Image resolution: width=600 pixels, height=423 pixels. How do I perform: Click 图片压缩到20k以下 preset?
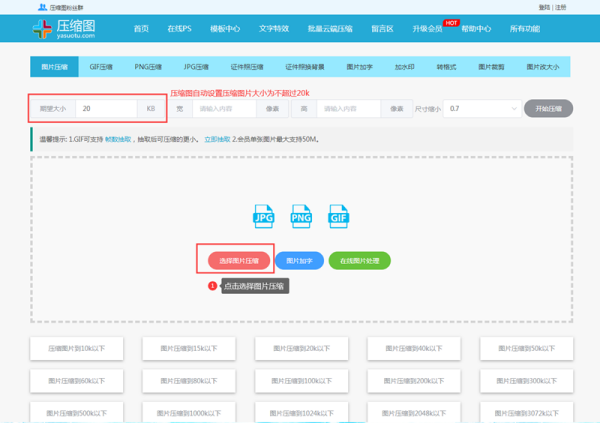point(302,348)
